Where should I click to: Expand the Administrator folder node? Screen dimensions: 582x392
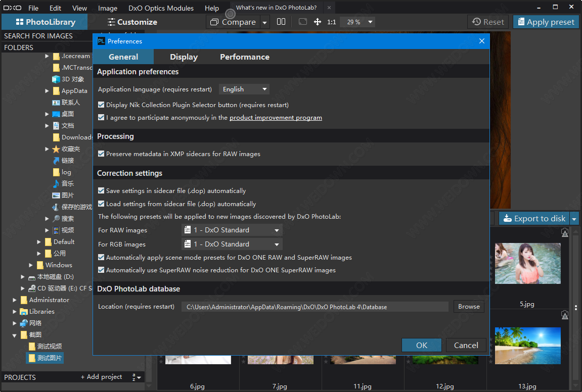(15, 300)
